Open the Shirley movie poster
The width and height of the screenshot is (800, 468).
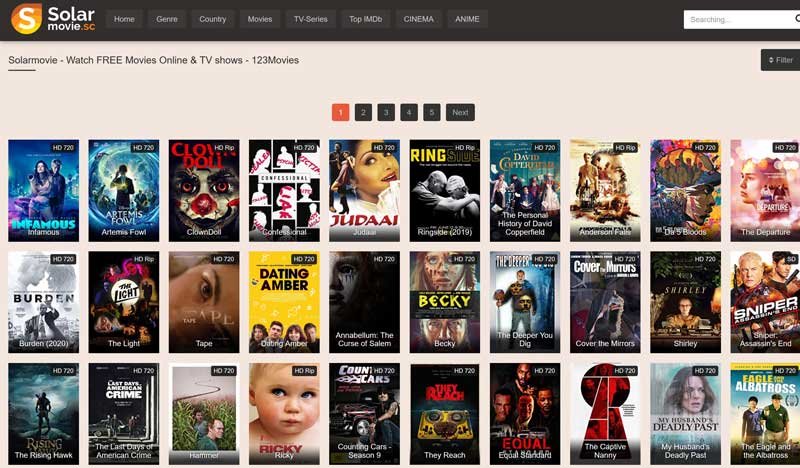pyautogui.click(x=686, y=302)
